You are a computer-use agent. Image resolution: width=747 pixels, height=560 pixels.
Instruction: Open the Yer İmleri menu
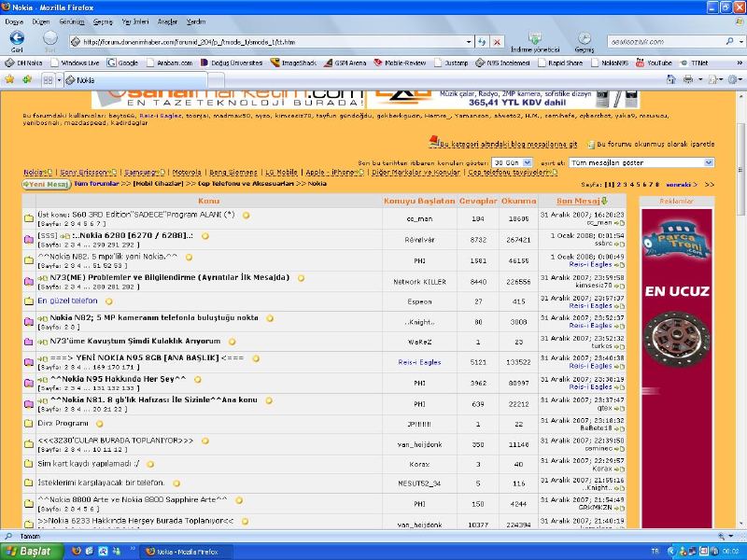(x=134, y=21)
